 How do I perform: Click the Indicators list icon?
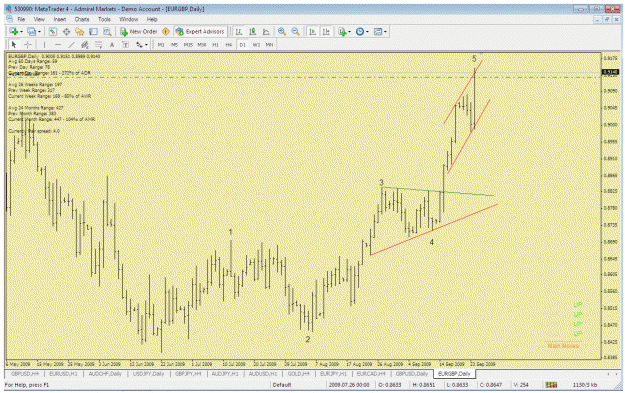(x=342, y=31)
